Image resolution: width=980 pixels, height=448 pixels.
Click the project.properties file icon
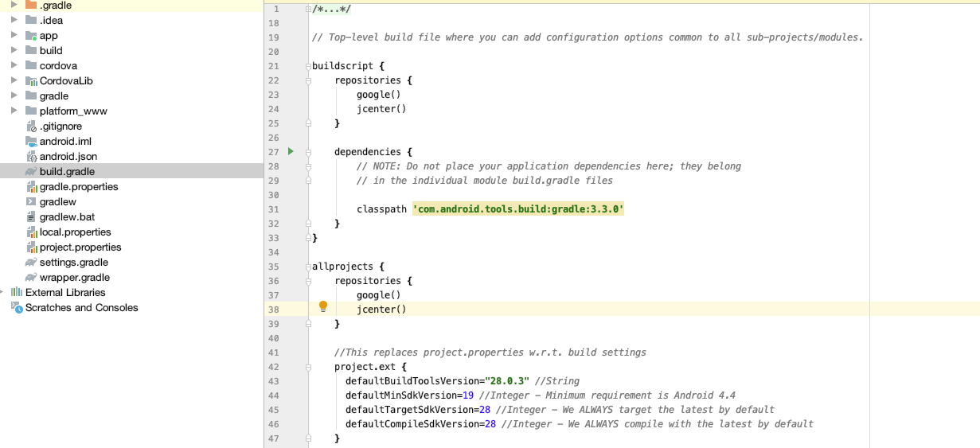[x=31, y=247]
